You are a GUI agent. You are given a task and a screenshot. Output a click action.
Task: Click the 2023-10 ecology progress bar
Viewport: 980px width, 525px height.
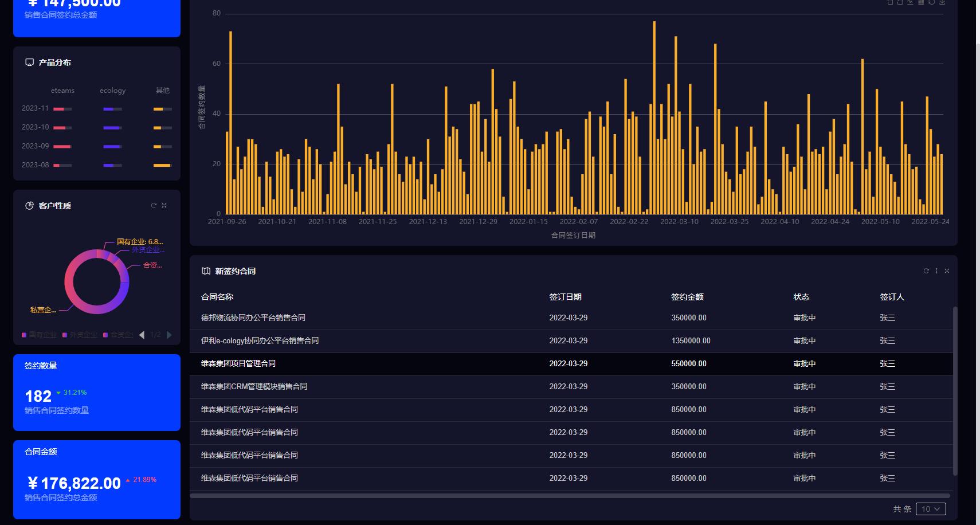tap(112, 128)
